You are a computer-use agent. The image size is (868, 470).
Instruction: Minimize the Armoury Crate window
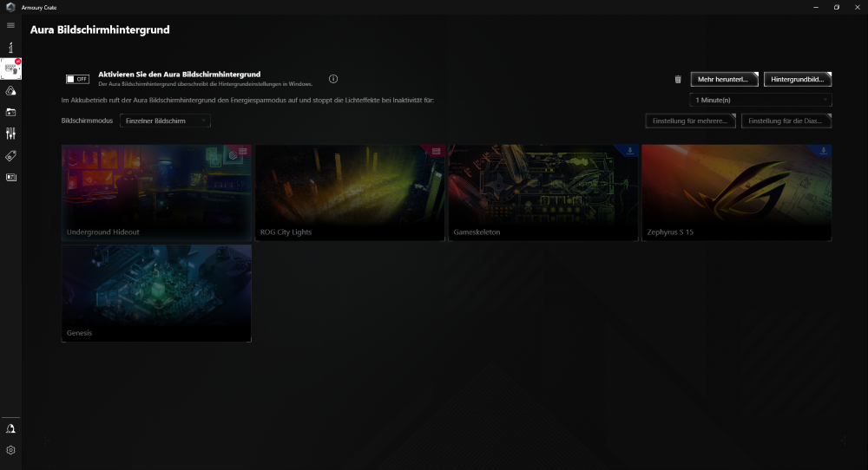816,7
